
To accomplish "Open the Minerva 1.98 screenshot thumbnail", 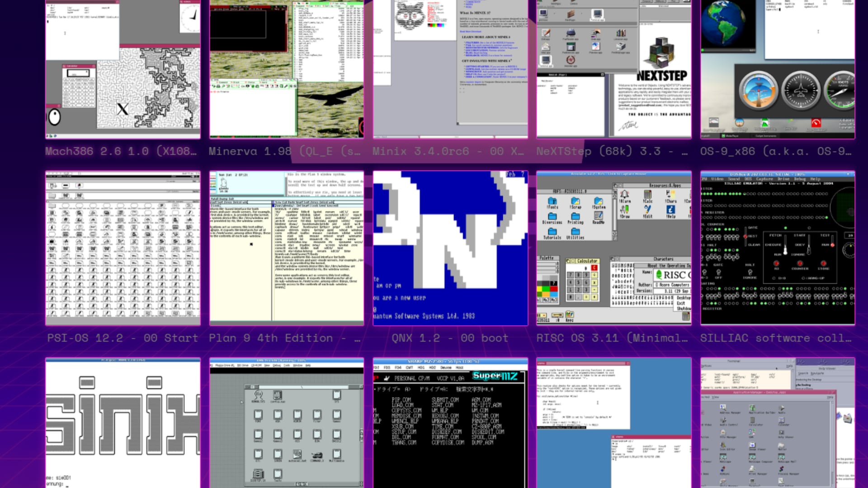I will pyautogui.click(x=287, y=69).
